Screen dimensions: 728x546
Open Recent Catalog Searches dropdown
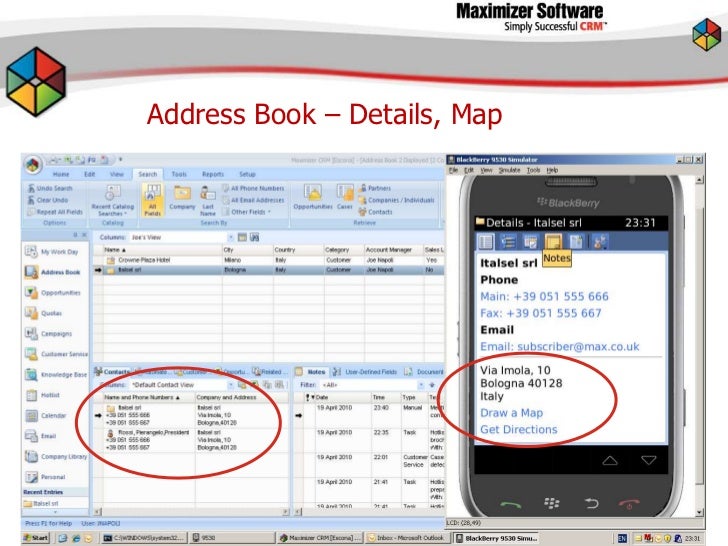tap(113, 200)
